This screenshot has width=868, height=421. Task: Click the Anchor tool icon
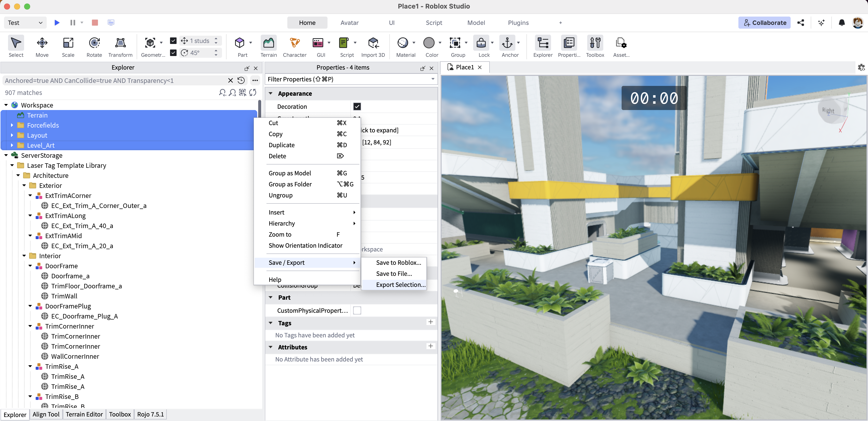pyautogui.click(x=507, y=43)
